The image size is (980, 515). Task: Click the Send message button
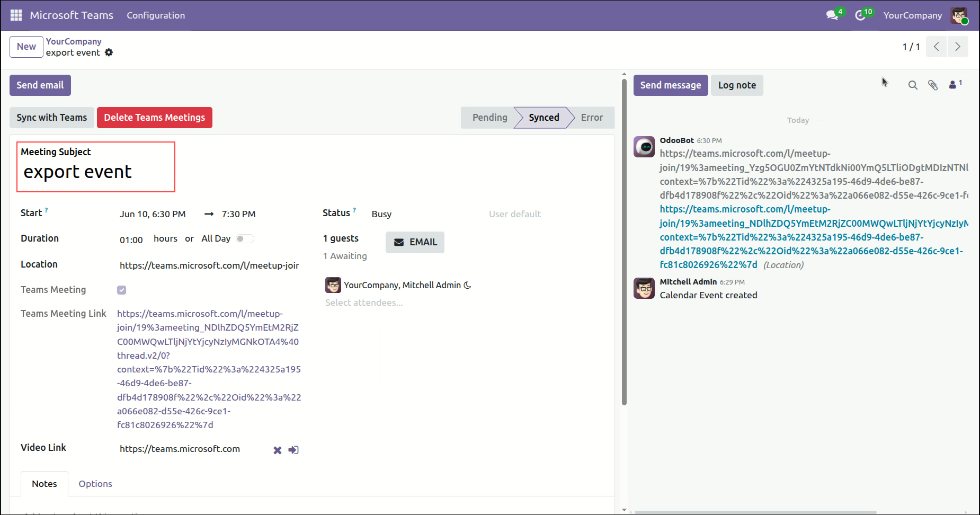coord(671,85)
